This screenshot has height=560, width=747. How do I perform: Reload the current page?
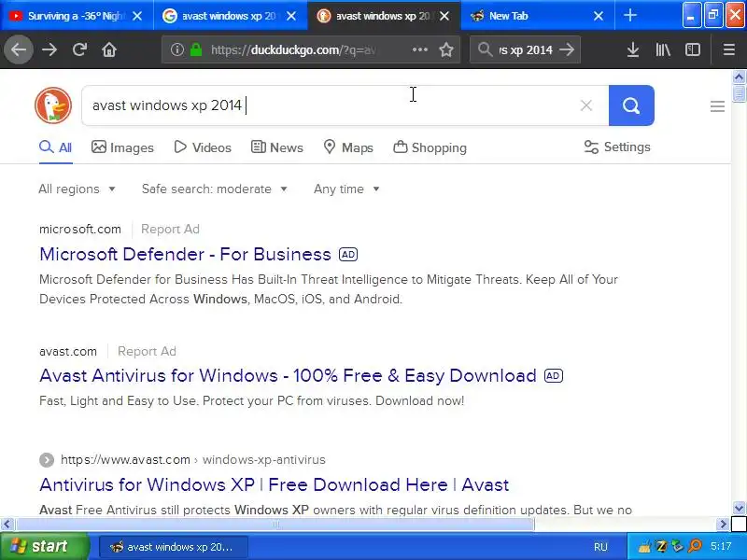79,49
